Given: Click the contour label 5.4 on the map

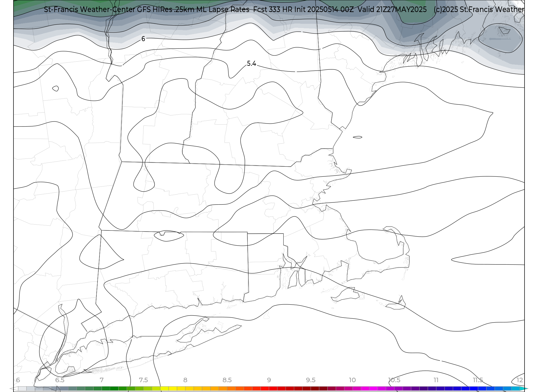Looking at the screenshot, I should (x=251, y=64).
